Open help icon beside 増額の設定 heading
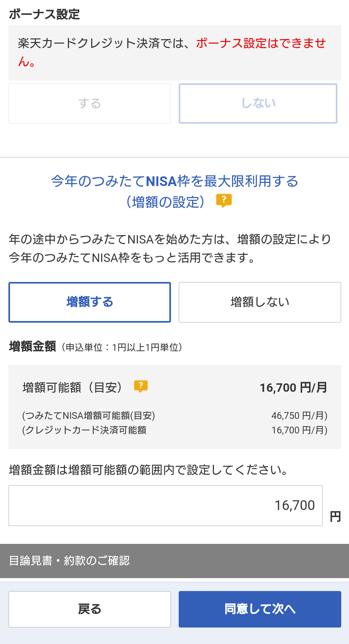 click(x=224, y=200)
